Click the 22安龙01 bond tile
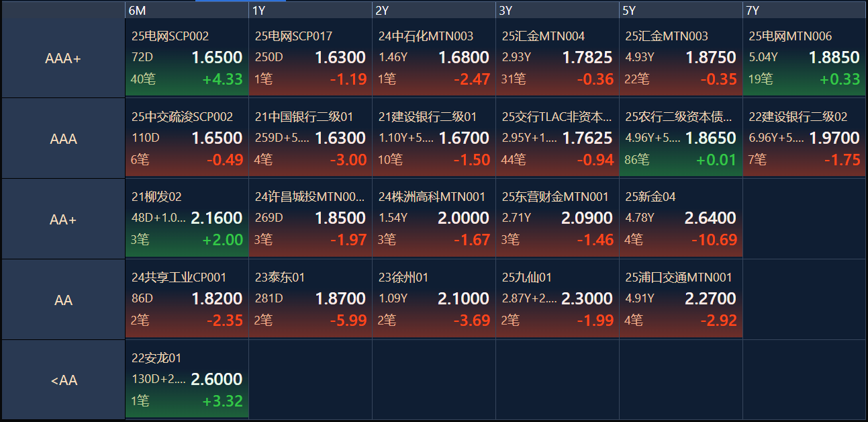 coord(187,379)
